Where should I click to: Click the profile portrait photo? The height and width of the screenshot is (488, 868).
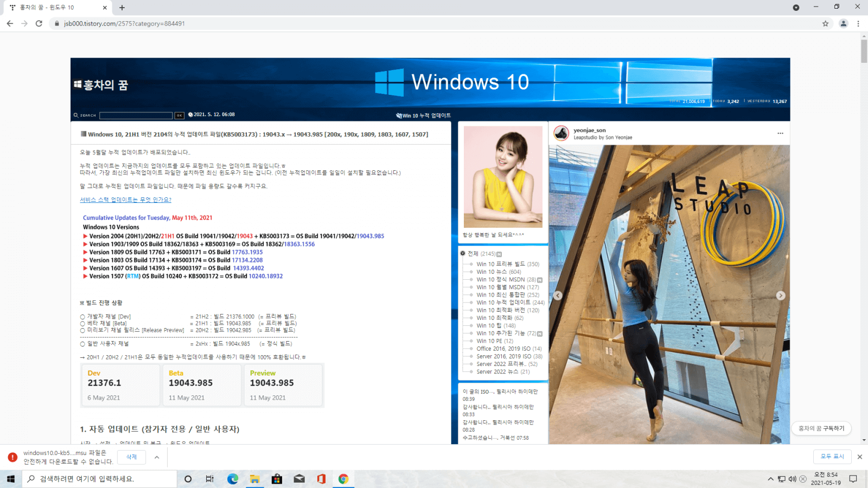click(503, 177)
